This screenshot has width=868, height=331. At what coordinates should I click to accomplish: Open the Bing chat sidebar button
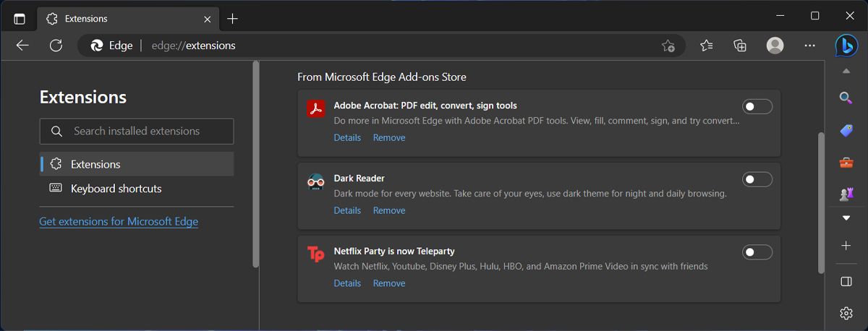click(846, 46)
